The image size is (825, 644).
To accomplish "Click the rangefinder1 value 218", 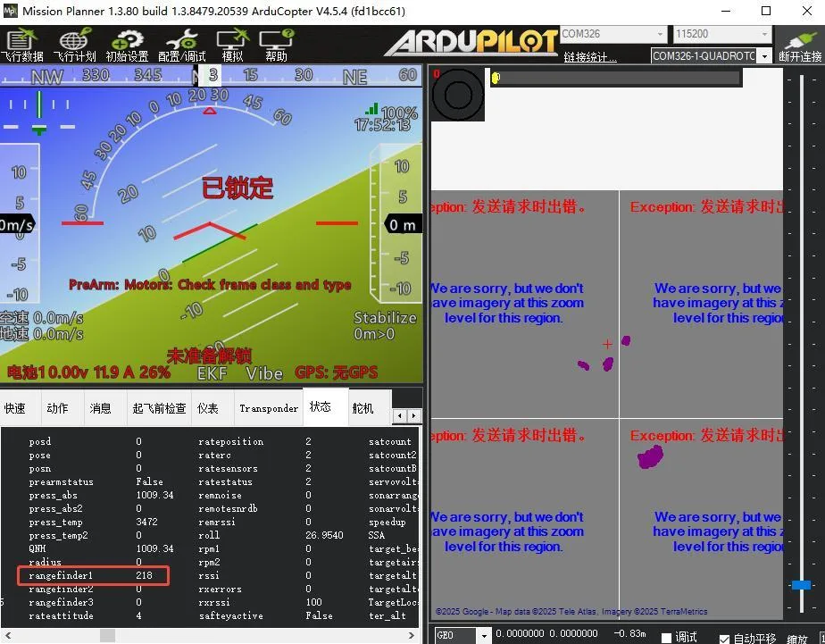I will tap(144, 575).
